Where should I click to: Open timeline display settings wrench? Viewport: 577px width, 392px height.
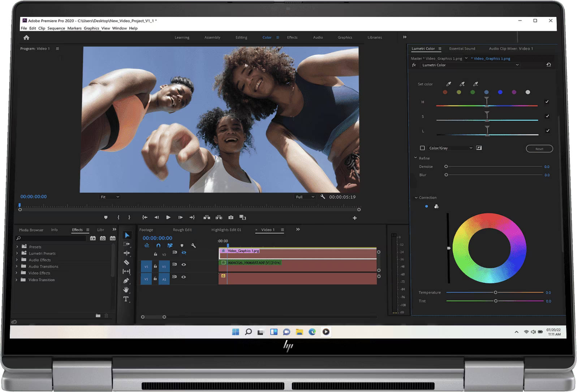click(193, 245)
